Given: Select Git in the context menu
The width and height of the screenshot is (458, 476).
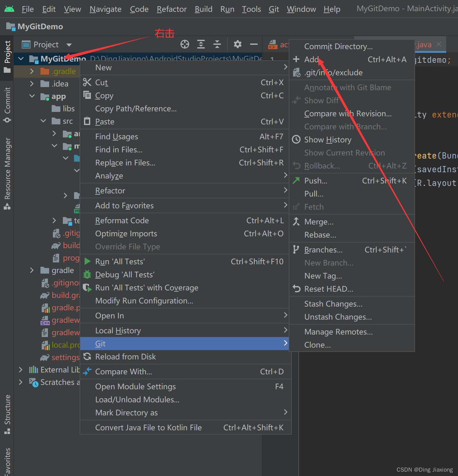Looking at the screenshot, I should pyautogui.click(x=185, y=344).
